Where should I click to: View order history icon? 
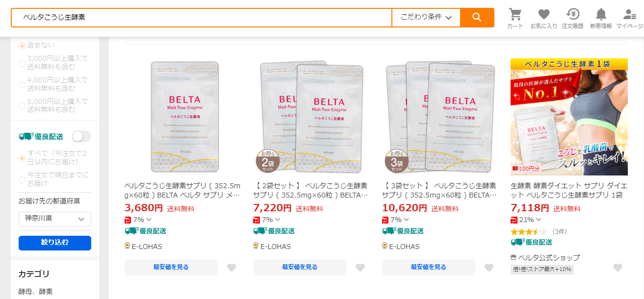[x=572, y=15]
